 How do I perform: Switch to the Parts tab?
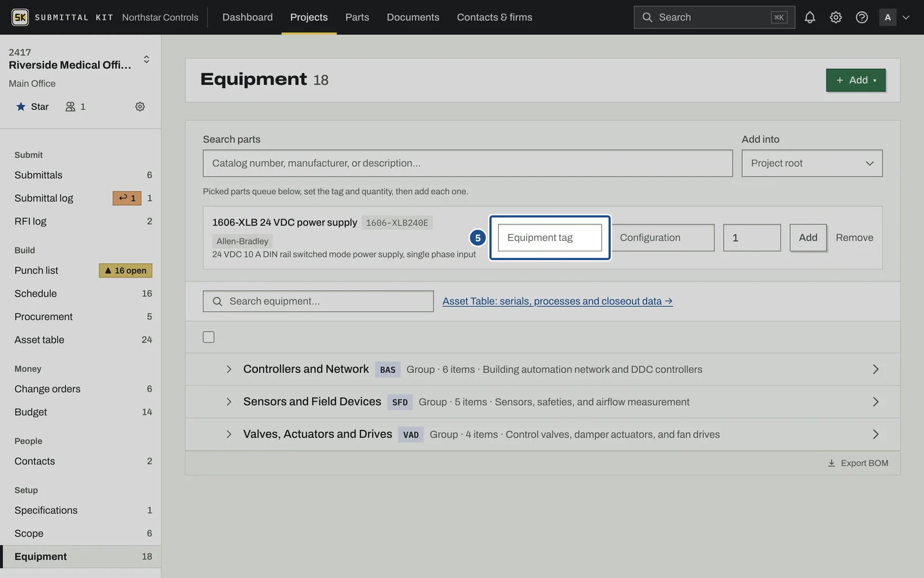357,17
